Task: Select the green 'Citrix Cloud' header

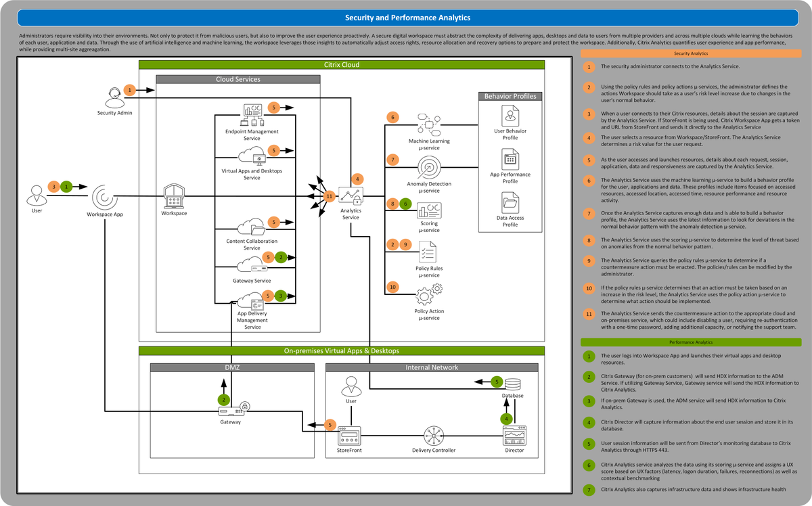Action: tap(342, 65)
